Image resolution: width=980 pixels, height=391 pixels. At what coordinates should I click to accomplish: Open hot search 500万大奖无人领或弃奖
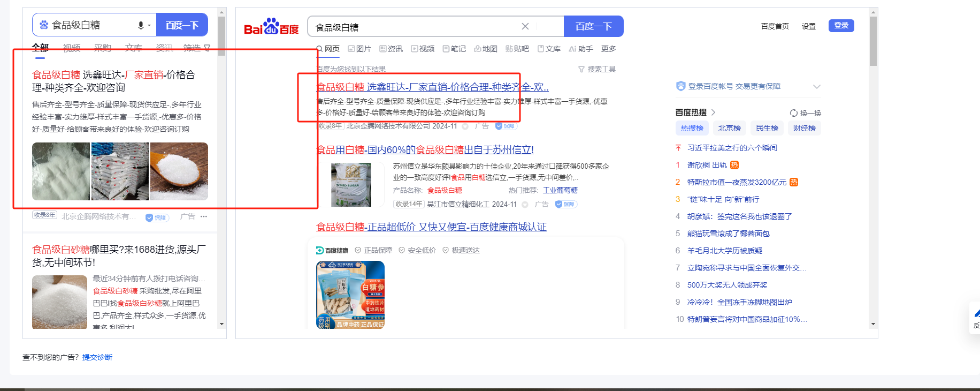728,285
